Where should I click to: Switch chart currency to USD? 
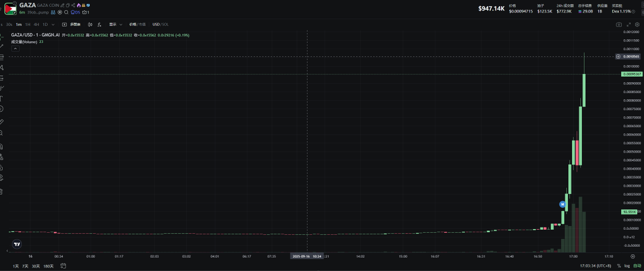click(x=156, y=24)
